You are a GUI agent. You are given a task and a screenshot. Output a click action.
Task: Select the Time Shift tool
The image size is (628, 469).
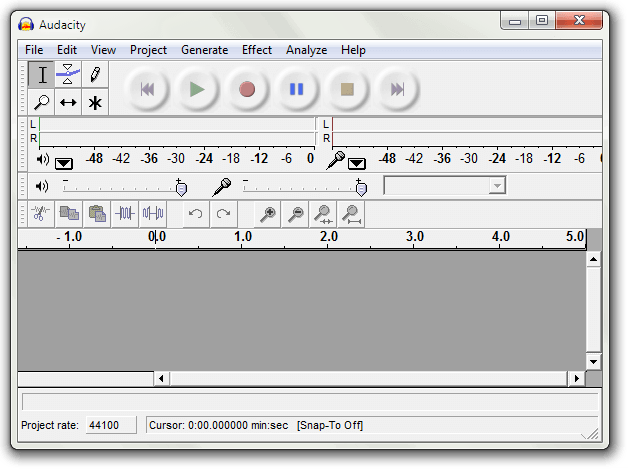point(68,102)
